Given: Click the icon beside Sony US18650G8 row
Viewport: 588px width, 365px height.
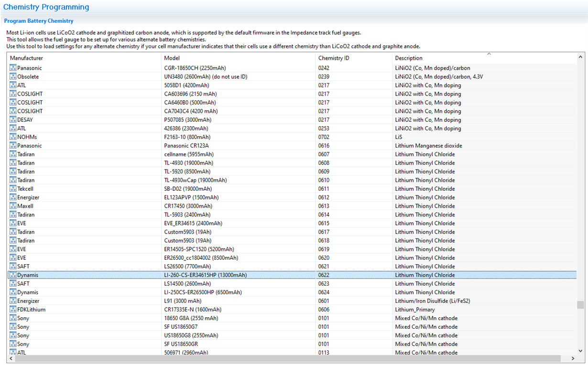Looking at the screenshot, I should [x=13, y=335].
